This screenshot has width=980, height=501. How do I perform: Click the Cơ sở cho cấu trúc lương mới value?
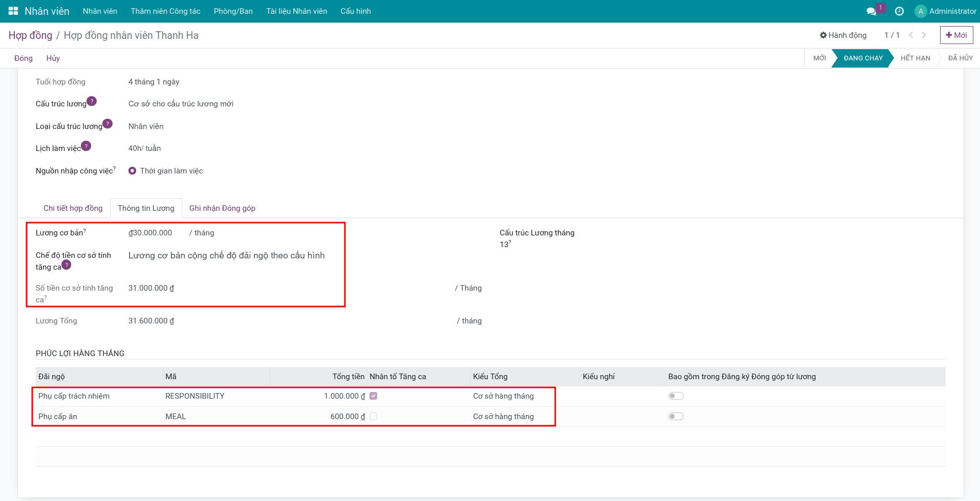tap(181, 104)
